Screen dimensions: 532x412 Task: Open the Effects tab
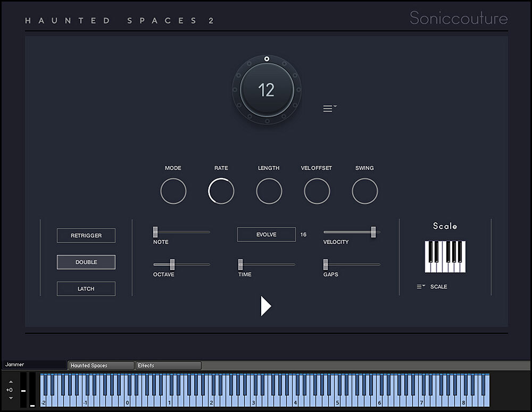[168, 366]
